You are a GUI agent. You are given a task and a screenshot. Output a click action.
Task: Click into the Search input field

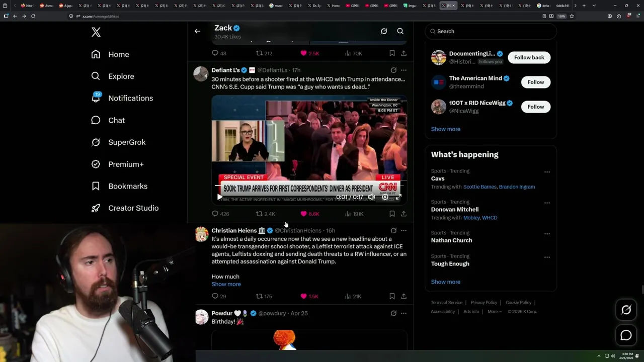[x=491, y=31]
